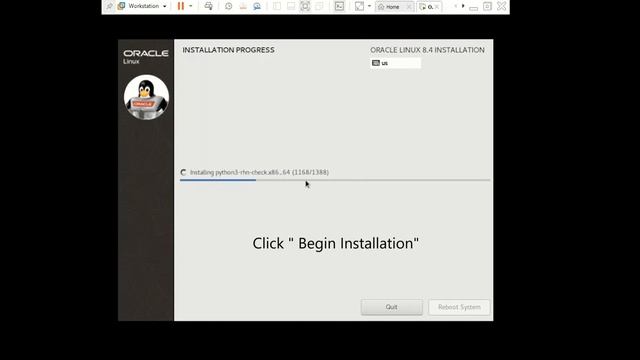Pause the virtual machine

click(x=181, y=6)
